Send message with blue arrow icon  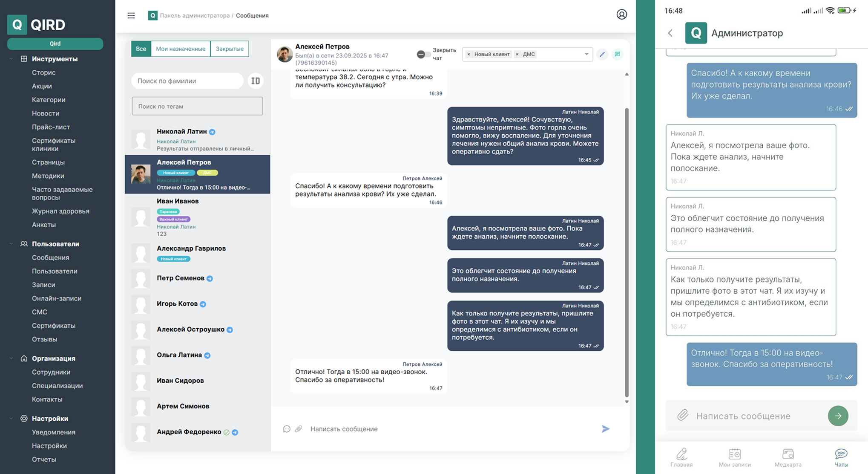coord(605,429)
